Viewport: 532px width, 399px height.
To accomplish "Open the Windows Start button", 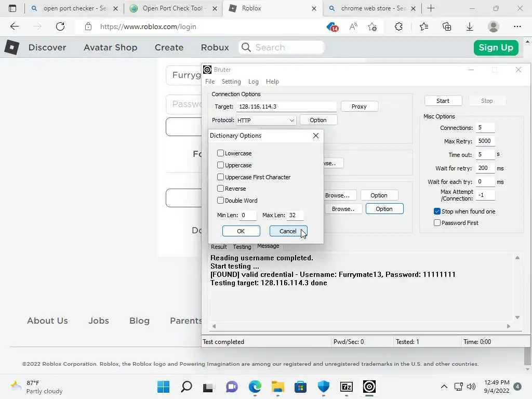I will 164,387.
